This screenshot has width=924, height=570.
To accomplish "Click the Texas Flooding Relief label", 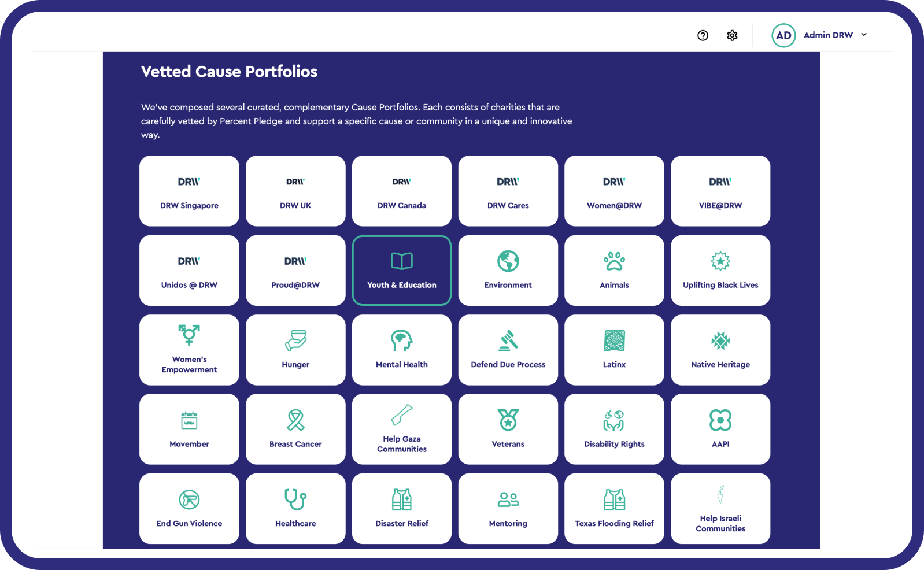I will coord(614,524).
